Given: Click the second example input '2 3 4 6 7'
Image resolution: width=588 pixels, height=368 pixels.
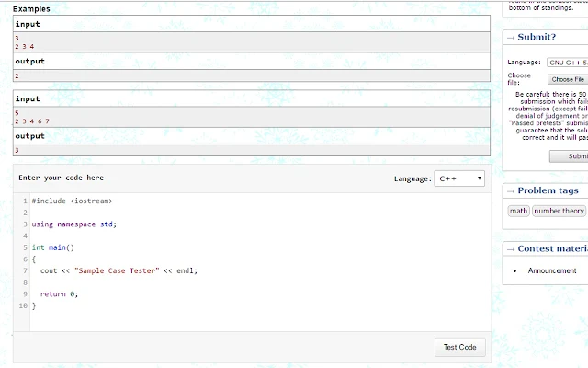Looking at the screenshot, I should click(x=32, y=121).
